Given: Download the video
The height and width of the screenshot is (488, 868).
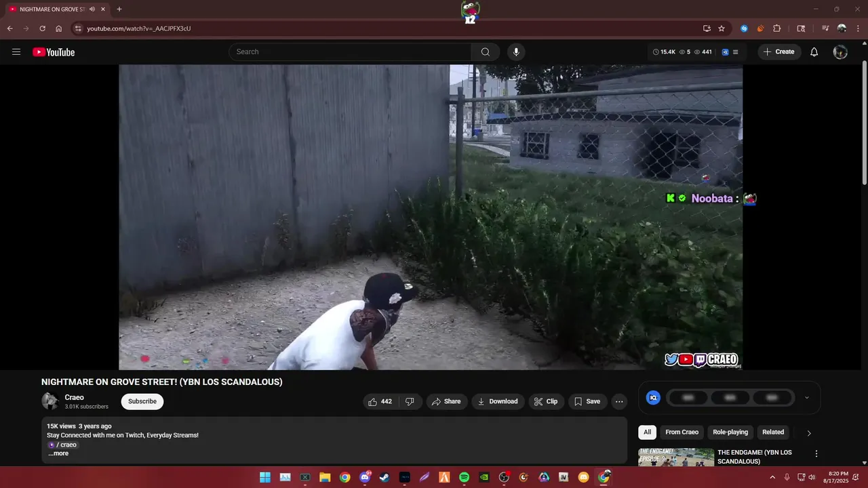Looking at the screenshot, I should point(498,401).
